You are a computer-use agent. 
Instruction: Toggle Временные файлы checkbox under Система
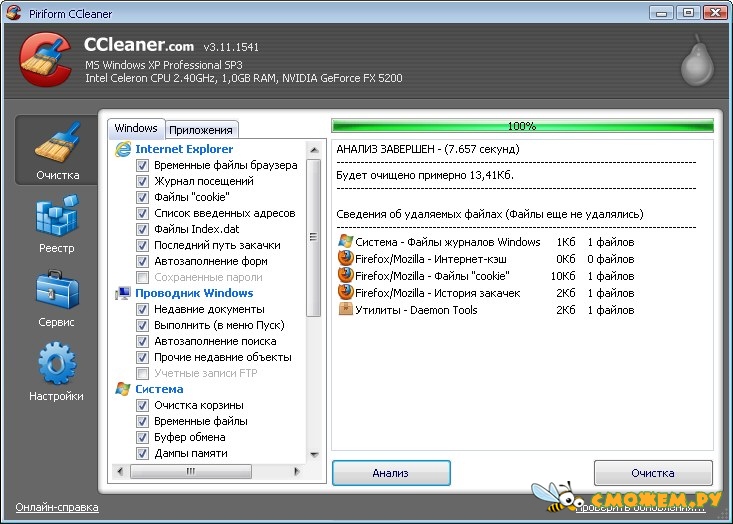[x=143, y=422]
